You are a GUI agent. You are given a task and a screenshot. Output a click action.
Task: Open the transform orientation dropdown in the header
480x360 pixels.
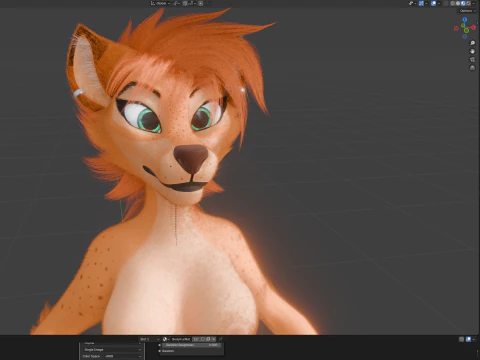[161, 3]
